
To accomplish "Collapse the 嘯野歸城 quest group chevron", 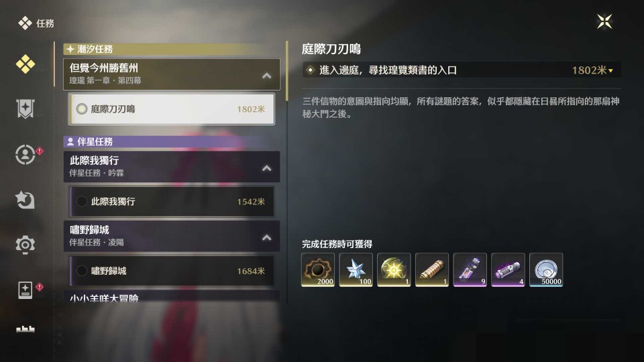I will [267, 237].
